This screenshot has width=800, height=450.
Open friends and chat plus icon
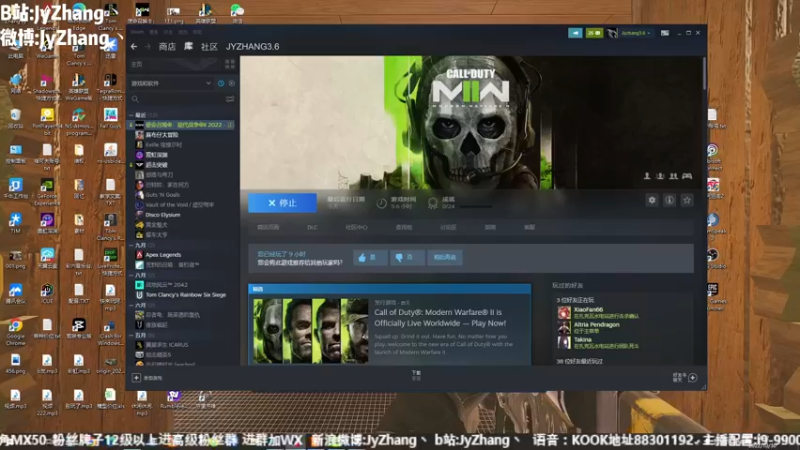coord(692,378)
